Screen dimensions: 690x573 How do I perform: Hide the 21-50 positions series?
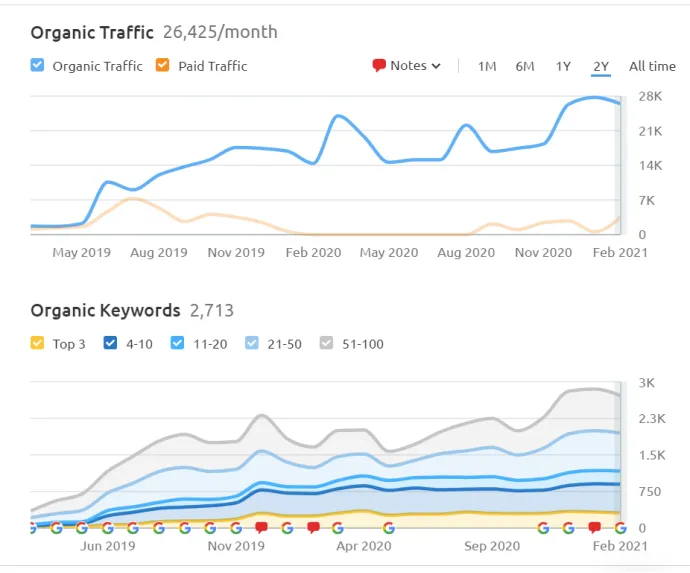pos(252,343)
